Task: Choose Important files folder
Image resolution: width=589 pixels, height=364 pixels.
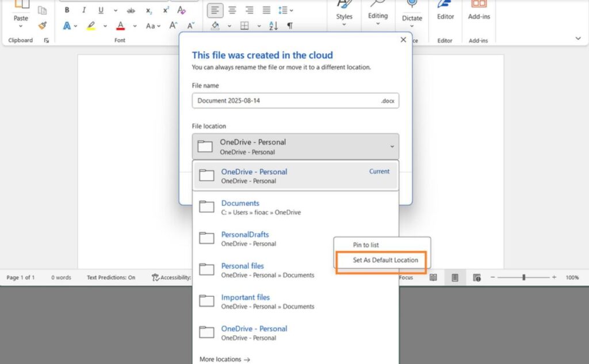Action: 295,302
